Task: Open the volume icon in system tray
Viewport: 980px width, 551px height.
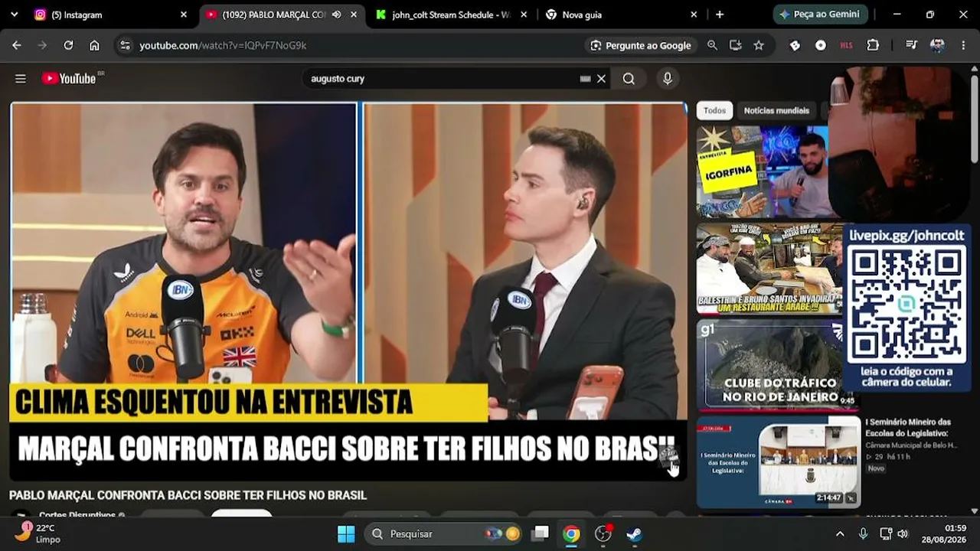Action: tap(903, 533)
